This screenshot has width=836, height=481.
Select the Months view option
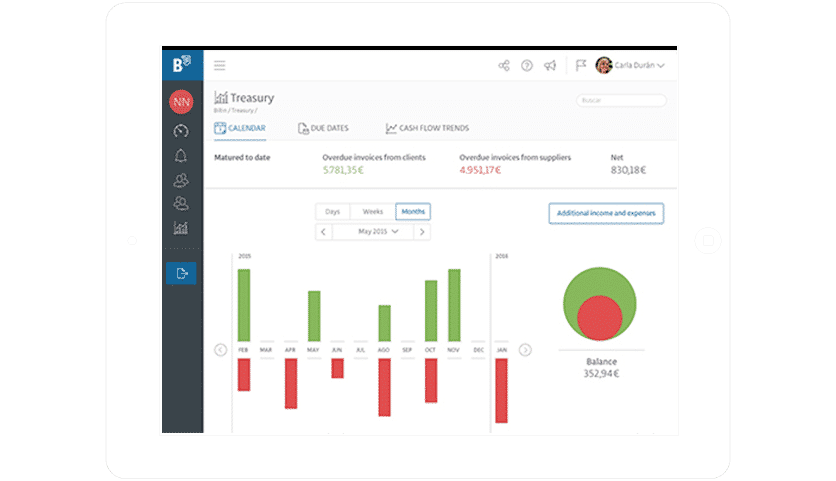(x=413, y=212)
